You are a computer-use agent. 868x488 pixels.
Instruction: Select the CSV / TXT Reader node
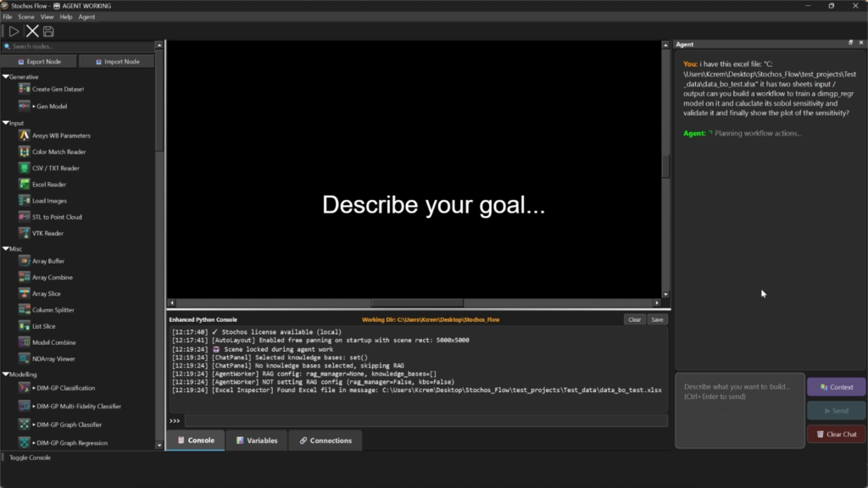click(55, 168)
